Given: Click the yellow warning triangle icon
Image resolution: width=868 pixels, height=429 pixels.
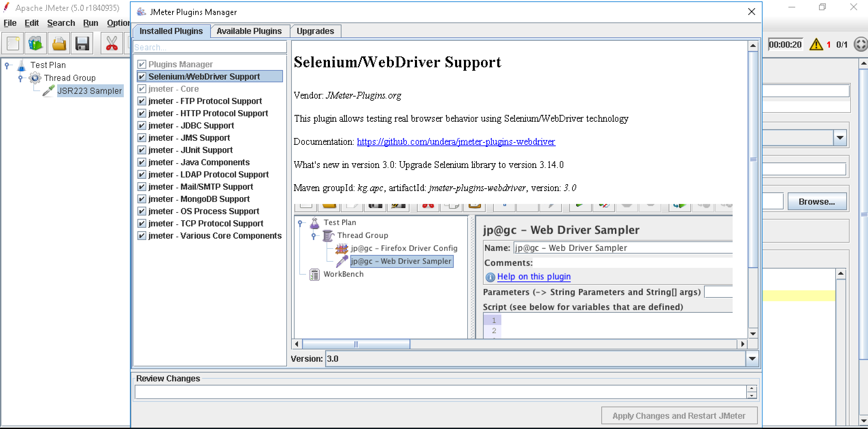Looking at the screenshot, I should (816, 45).
